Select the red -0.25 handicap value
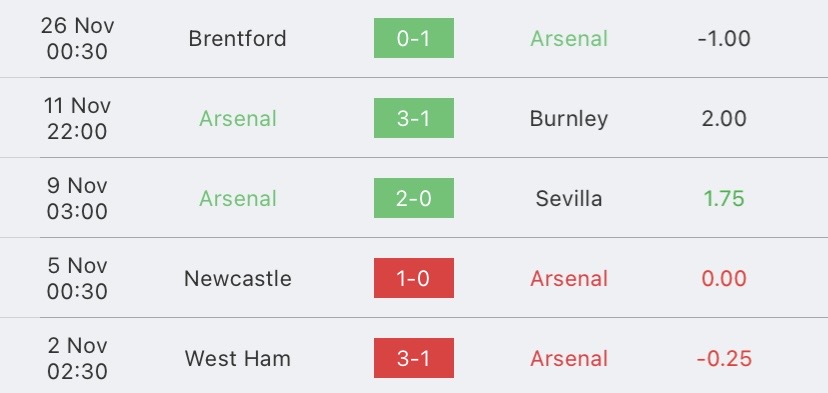Screen dimensions: 828x393 [724, 359]
